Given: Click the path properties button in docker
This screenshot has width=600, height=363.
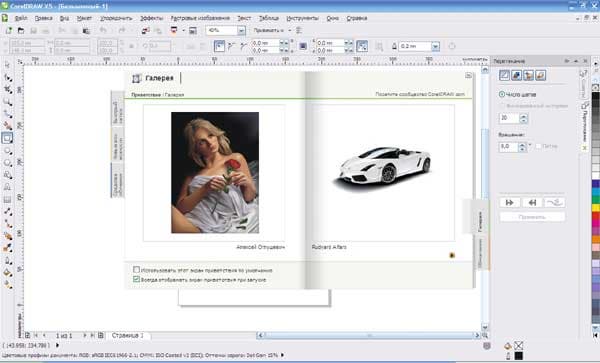Looking at the screenshot, I should pyautogui.click(x=554, y=203).
